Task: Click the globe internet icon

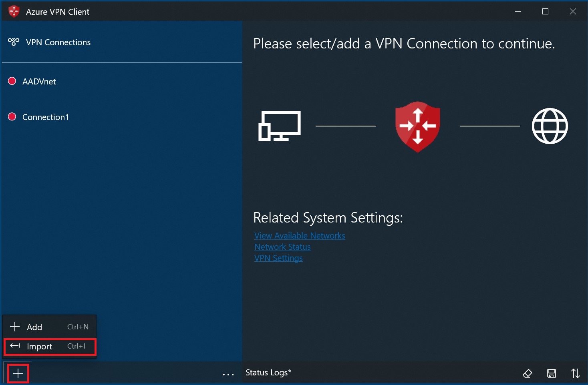Action: (x=550, y=126)
